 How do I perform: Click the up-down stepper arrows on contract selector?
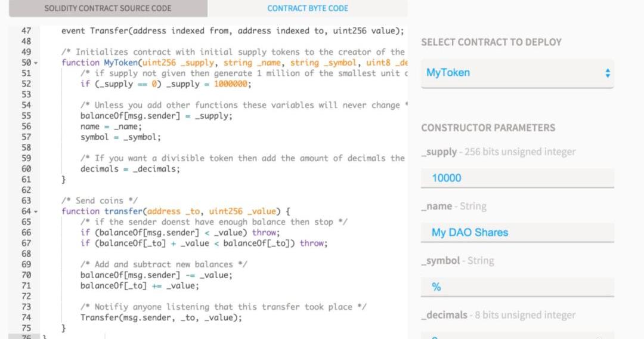pos(608,73)
